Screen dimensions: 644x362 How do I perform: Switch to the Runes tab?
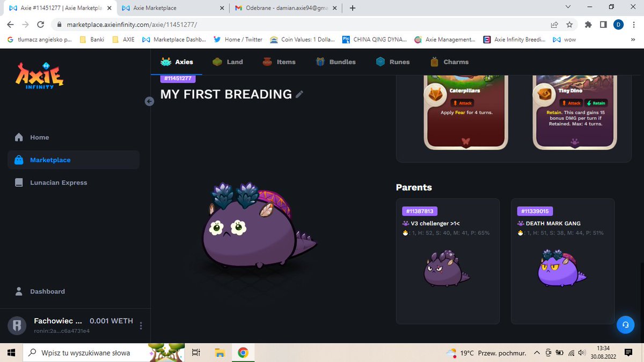(393, 62)
